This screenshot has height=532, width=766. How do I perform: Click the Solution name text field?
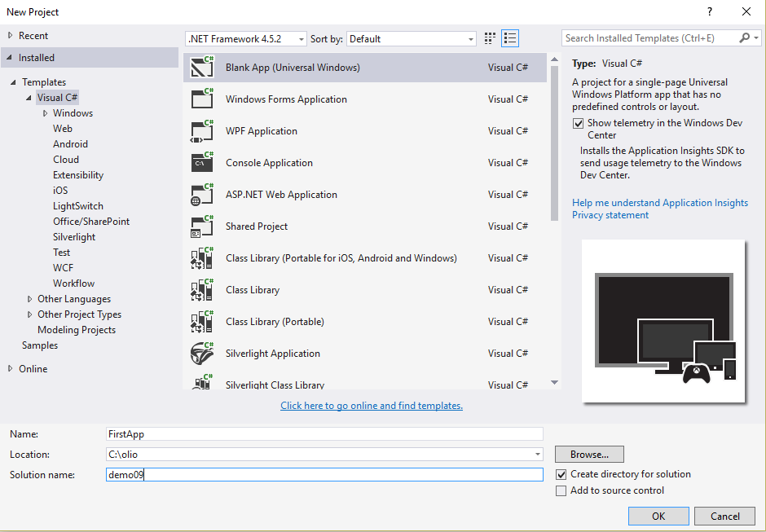coord(324,474)
